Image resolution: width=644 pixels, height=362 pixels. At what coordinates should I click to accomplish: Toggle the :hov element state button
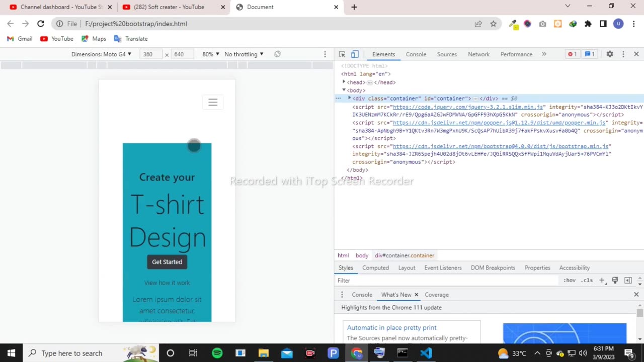[x=570, y=281]
